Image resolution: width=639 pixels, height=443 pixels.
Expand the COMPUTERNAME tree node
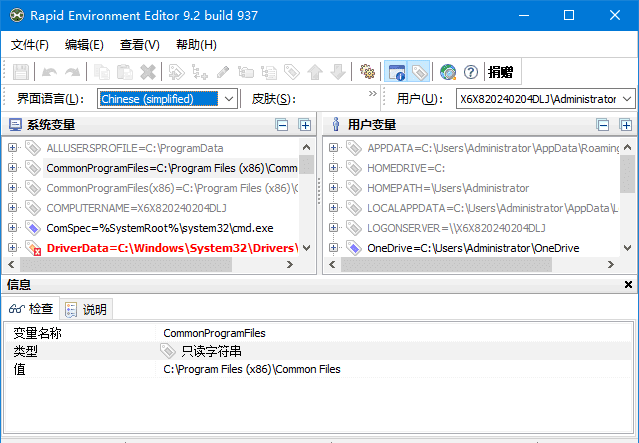tap(13, 207)
